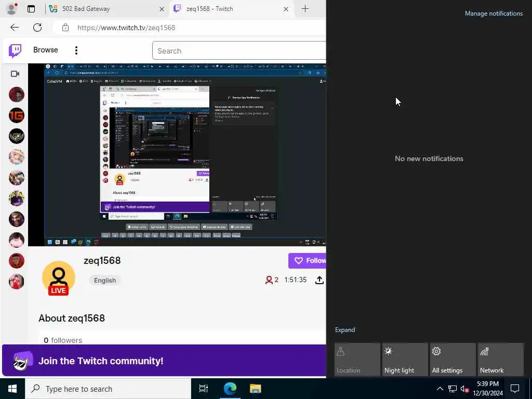
Task: Click Expand in quick actions
Action: [345, 330]
